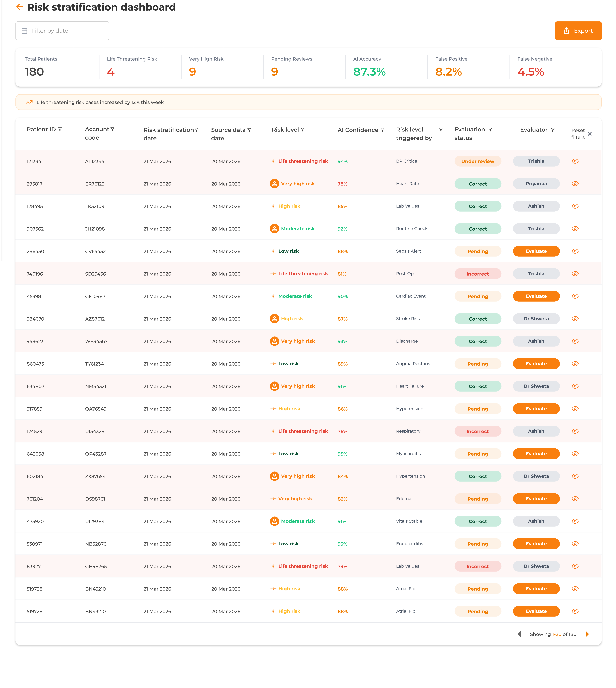Click the user icon for patient 602184
The image size is (616, 688).
(274, 476)
